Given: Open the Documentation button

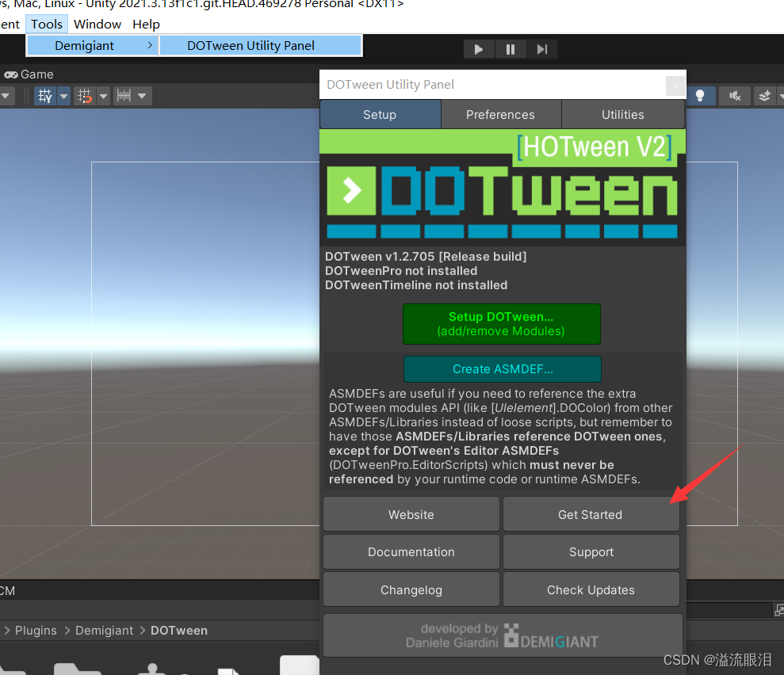Looking at the screenshot, I should click(x=411, y=551).
